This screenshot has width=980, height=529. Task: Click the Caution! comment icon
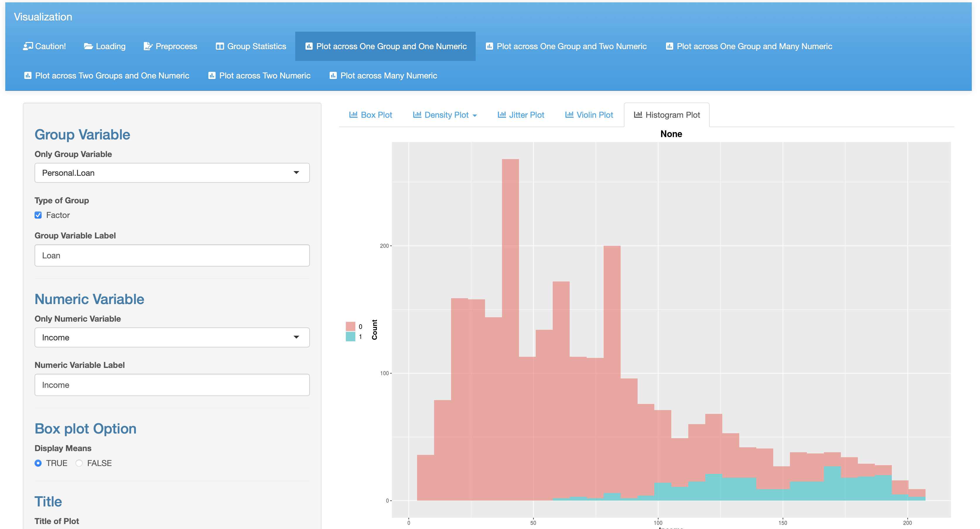tap(28, 46)
